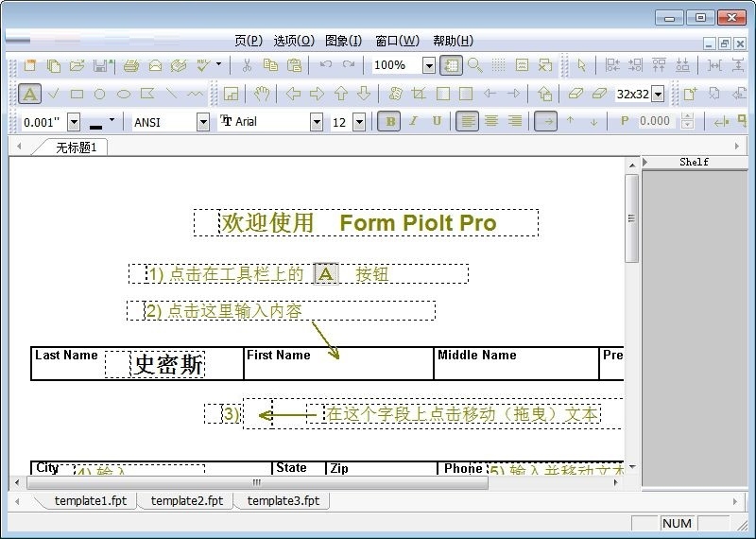Viewport: 756px width, 539px height.
Task: Select the hand pan tool
Action: pyautogui.click(x=262, y=94)
